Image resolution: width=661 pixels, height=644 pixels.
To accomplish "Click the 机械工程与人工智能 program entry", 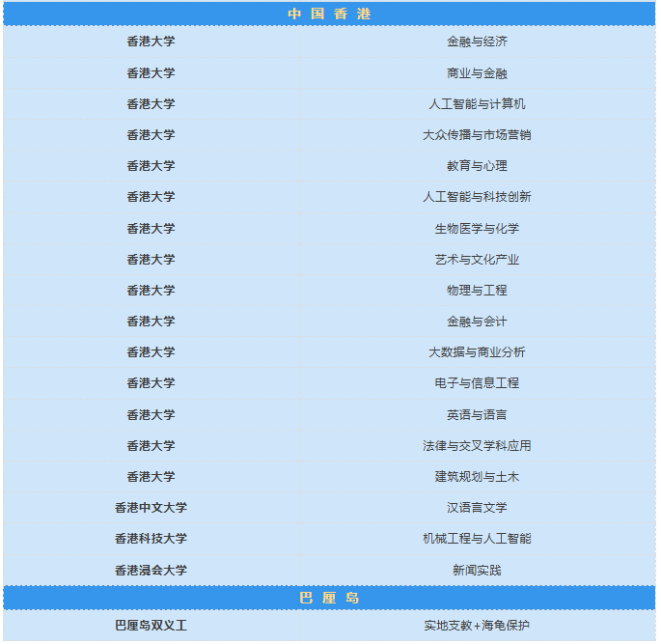I will (x=477, y=539).
